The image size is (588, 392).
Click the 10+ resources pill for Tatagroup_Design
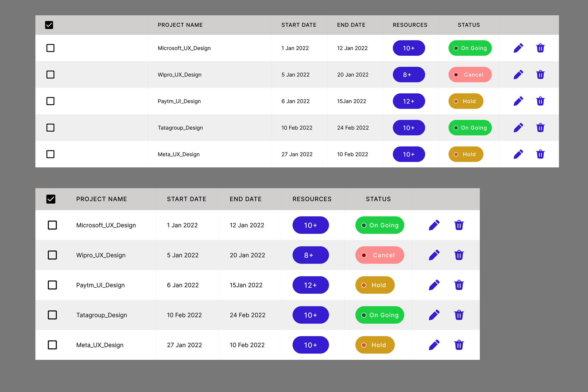(409, 127)
